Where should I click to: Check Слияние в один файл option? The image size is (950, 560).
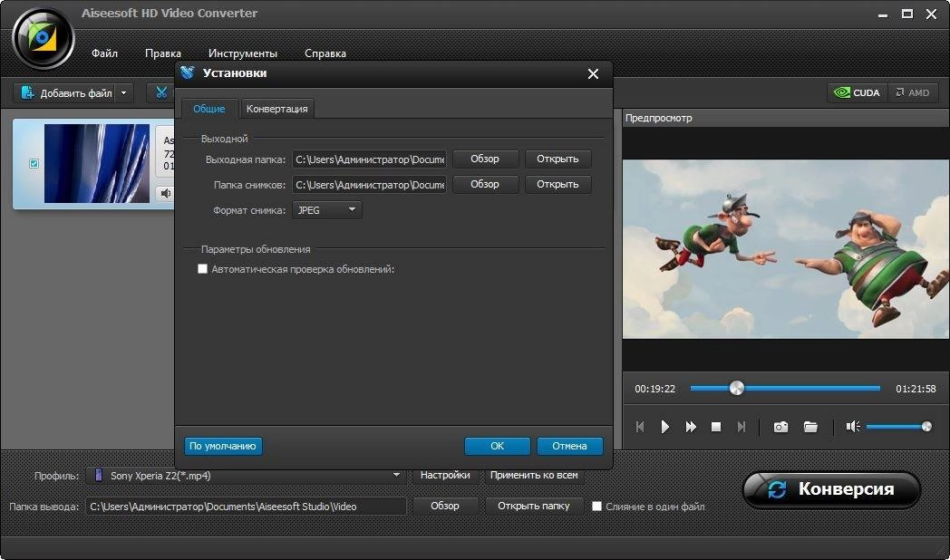click(596, 507)
